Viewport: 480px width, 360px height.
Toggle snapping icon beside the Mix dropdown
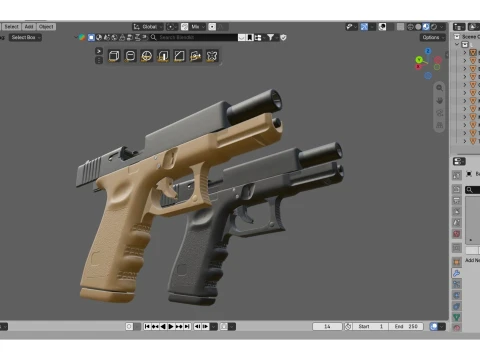184,27
